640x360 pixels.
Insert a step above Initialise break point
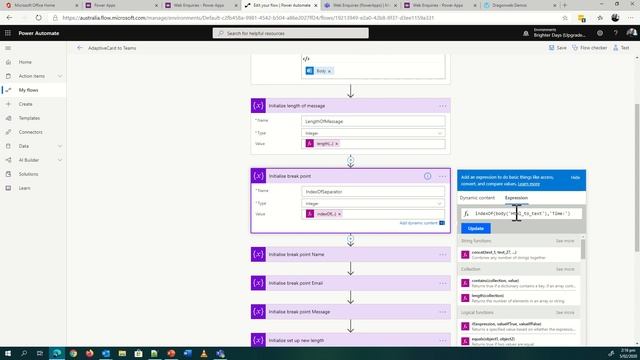tap(350, 160)
